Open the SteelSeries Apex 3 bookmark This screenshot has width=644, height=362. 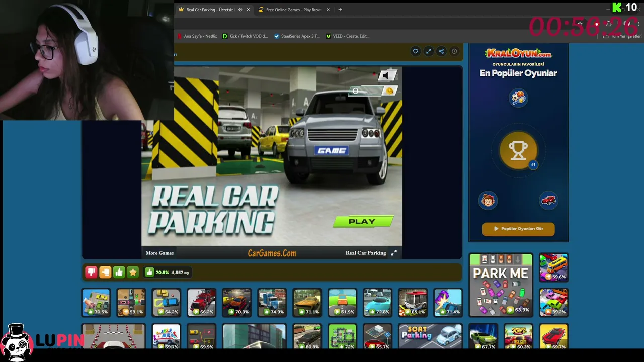click(x=297, y=36)
